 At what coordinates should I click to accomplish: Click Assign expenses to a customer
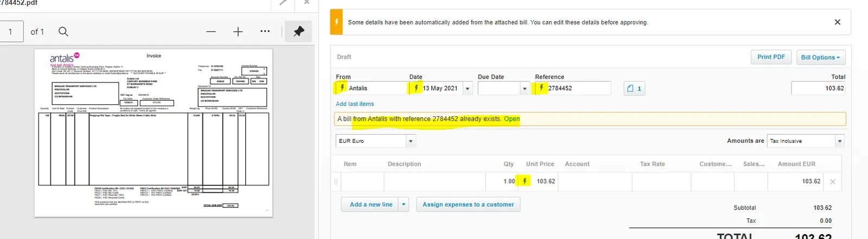pyautogui.click(x=468, y=205)
